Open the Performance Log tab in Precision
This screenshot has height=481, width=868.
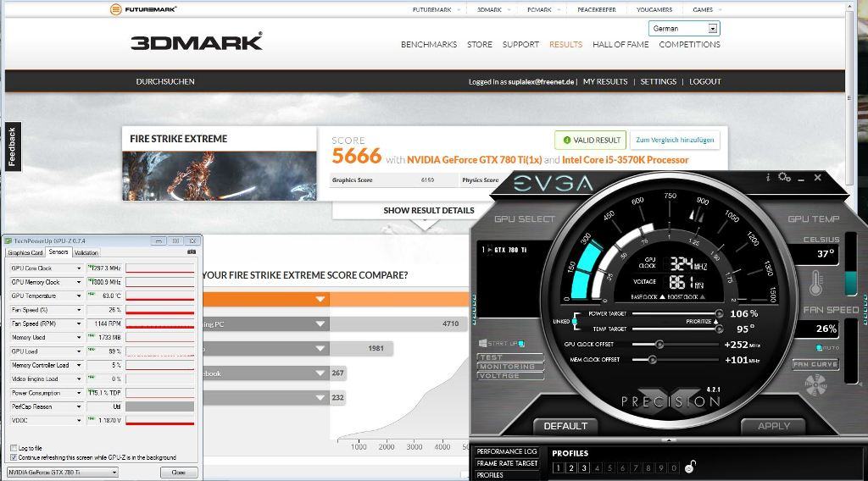(507, 451)
